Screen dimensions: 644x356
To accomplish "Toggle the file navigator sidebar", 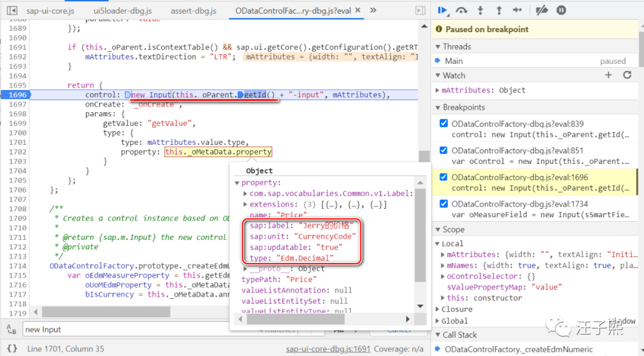I will [x=13, y=11].
